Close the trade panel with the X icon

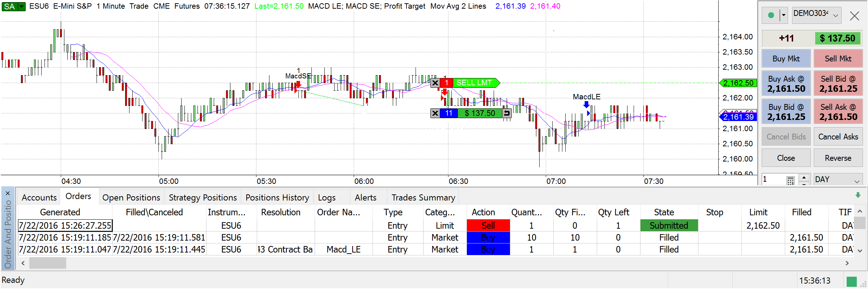[x=854, y=16]
